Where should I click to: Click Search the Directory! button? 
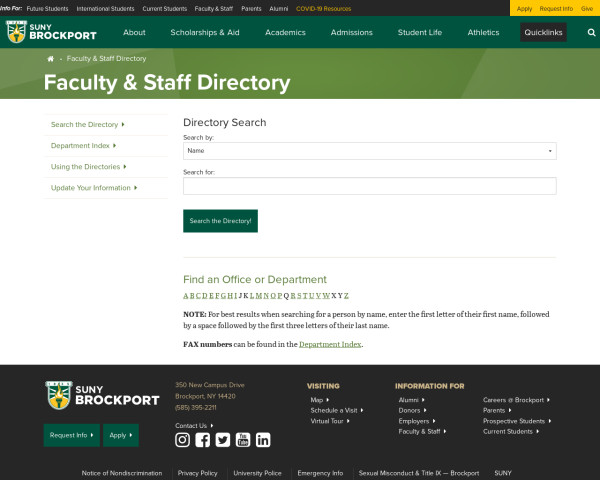(220, 221)
